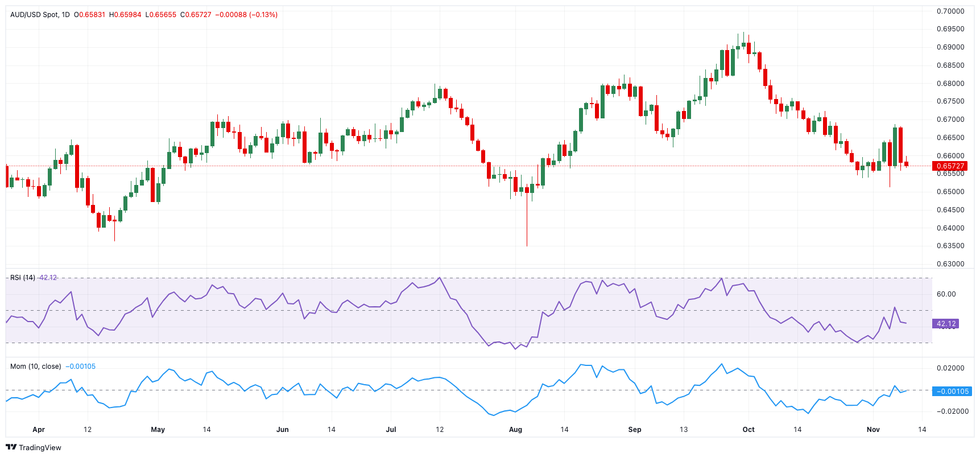The height and width of the screenshot is (457, 980).
Task: Click the TradingView logo icon
Action: (11, 447)
